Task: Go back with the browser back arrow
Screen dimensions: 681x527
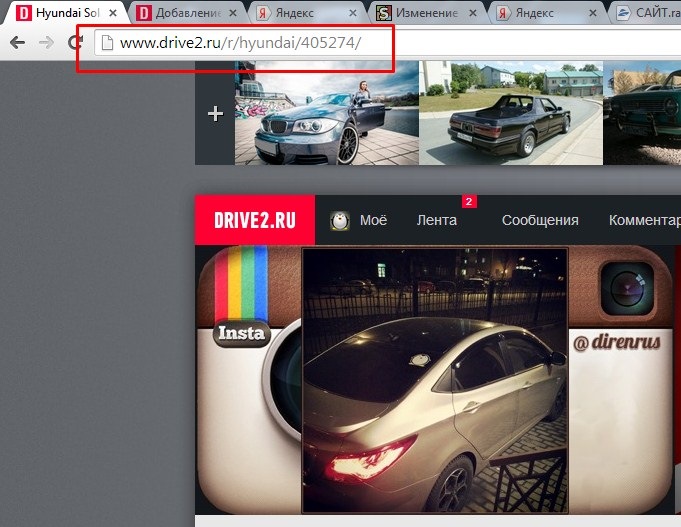Action: [x=17, y=43]
